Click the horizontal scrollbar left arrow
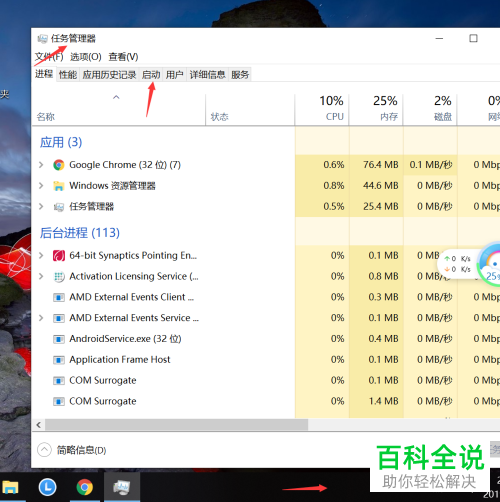This screenshot has height=502, width=500. coord(39,425)
